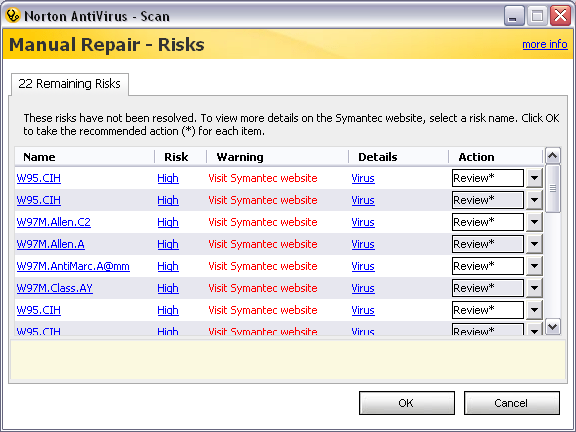Click Visit Symantec website text for W97M.Allen.A
The width and height of the screenshot is (576, 432).
(x=263, y=244)
